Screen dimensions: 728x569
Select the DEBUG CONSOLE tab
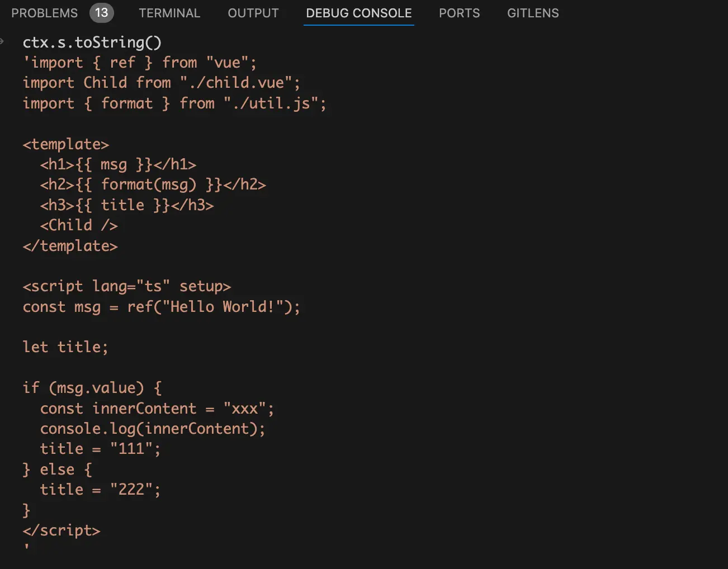pos(358,13)
